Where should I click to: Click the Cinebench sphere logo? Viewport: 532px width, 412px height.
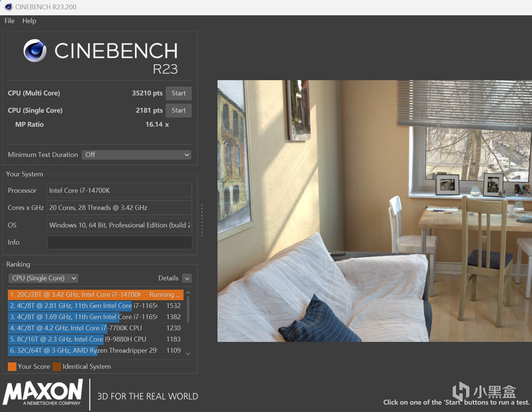35,50
